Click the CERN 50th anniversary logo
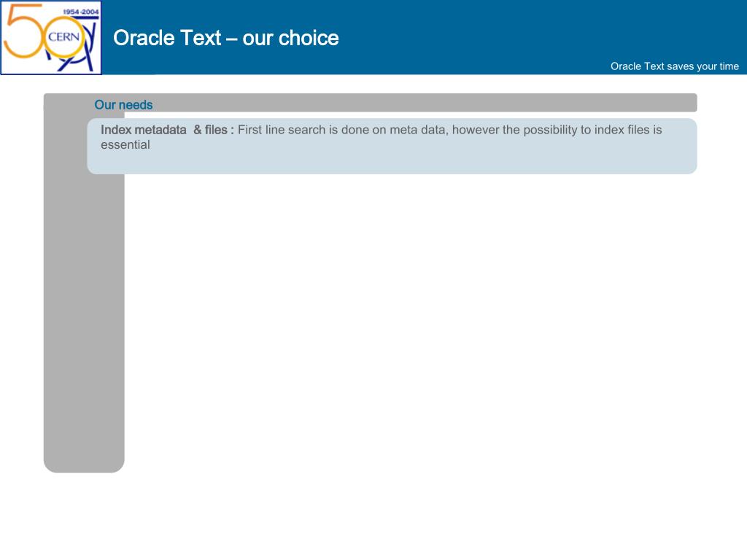Viewport: 747px width, 560px height. [51, 38]
